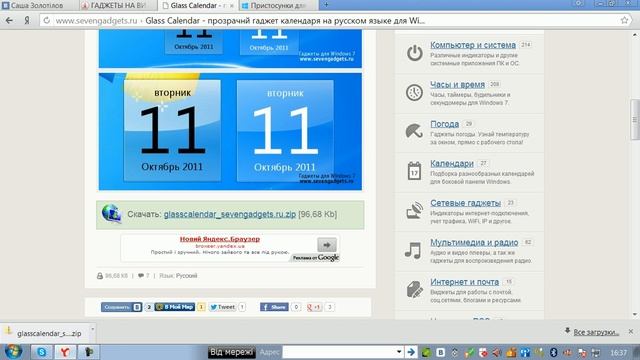
Task: Open the Погода category link
Action: pos(444,124)
